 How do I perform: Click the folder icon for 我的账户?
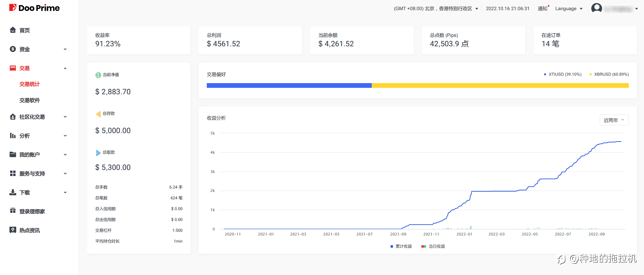tap(13, 154)
